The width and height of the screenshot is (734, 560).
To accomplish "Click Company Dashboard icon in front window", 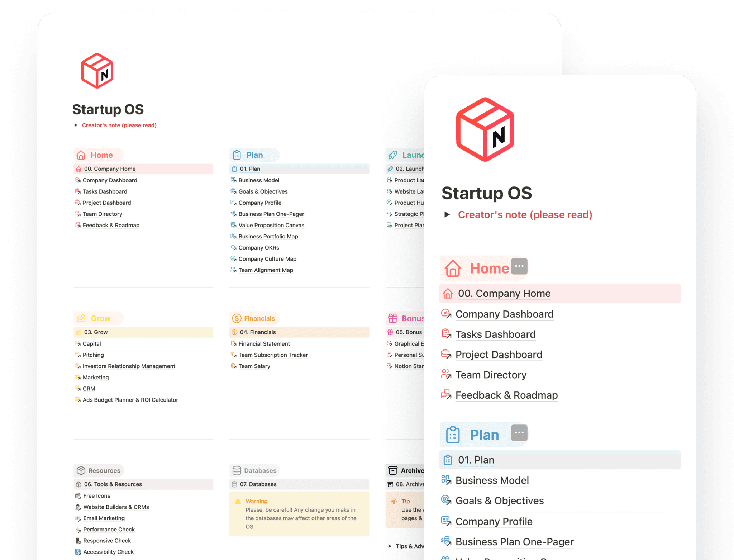I will pos(446,314).
